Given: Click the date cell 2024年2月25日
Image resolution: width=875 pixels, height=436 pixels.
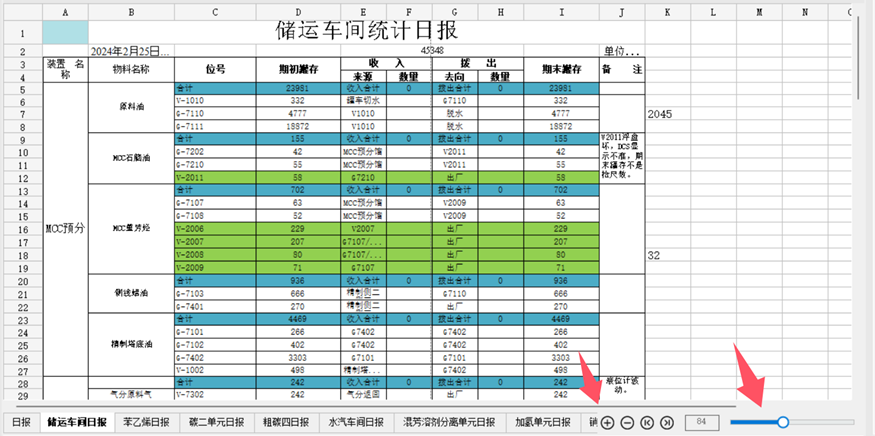Looking at the screenshot, I should pyautogui.click(x=132, y=51).
